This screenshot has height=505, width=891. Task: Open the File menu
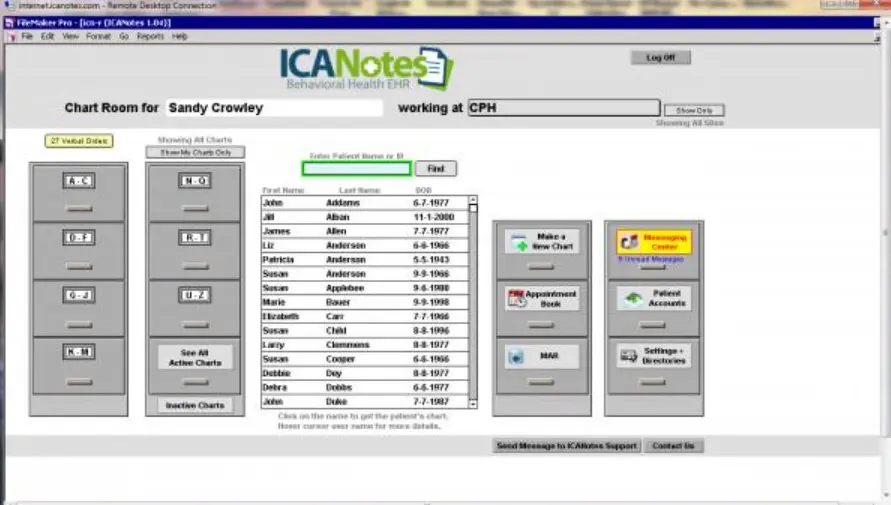[27, 36]
